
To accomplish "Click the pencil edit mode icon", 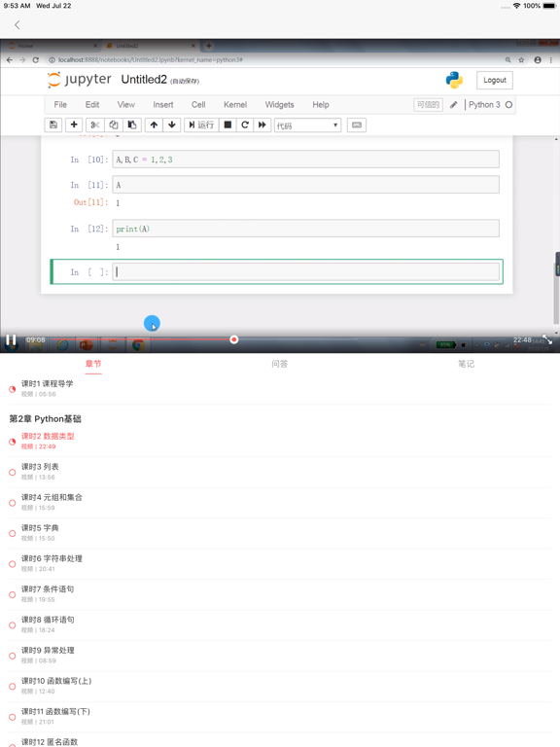I will pyautogui.click(x=453, y=105).
